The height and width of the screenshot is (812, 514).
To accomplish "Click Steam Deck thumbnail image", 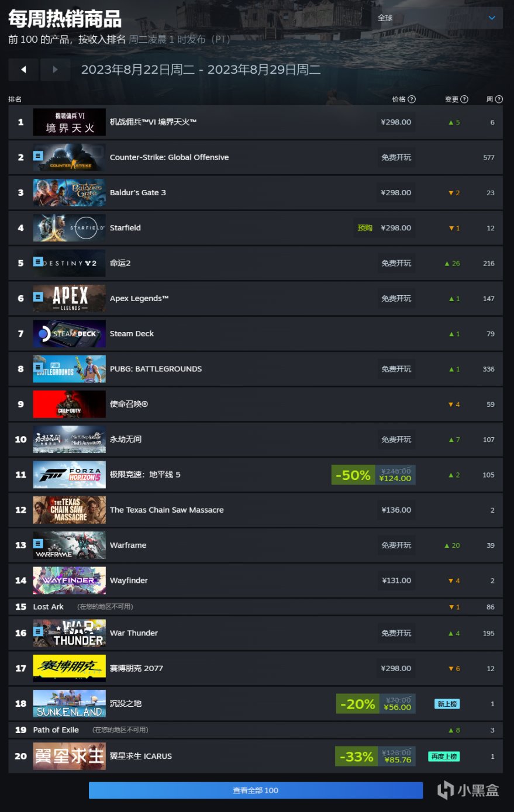I will click(70, 334).
